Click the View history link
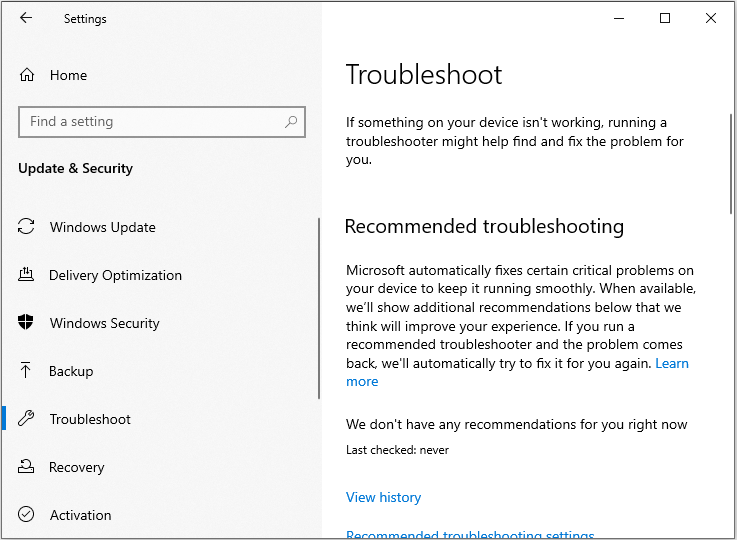The height and width of the screenshot is (540, 737). tap(383, 497)
